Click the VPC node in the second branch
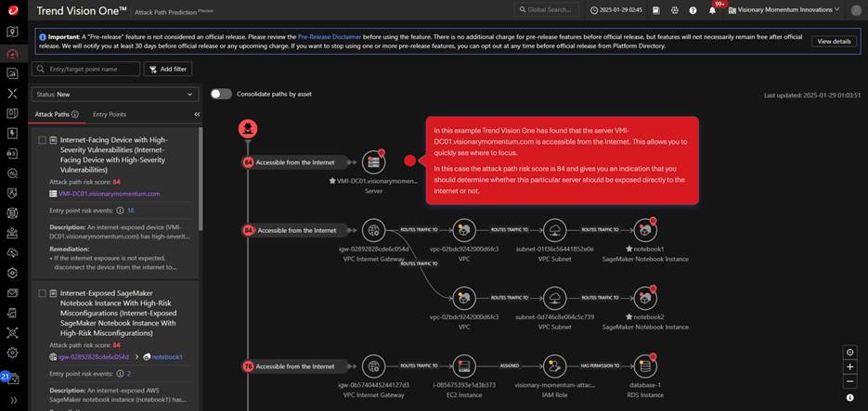 pos(464,298)
